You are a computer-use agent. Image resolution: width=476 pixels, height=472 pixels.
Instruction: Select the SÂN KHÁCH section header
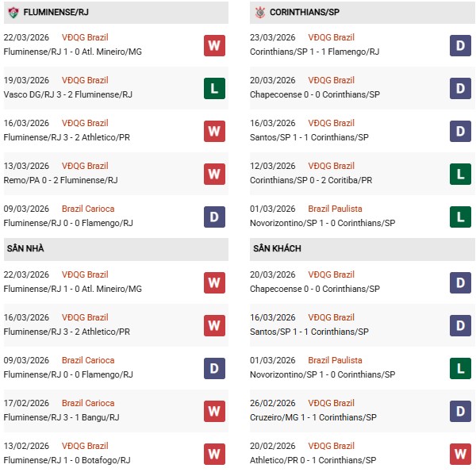click(278, 248)
